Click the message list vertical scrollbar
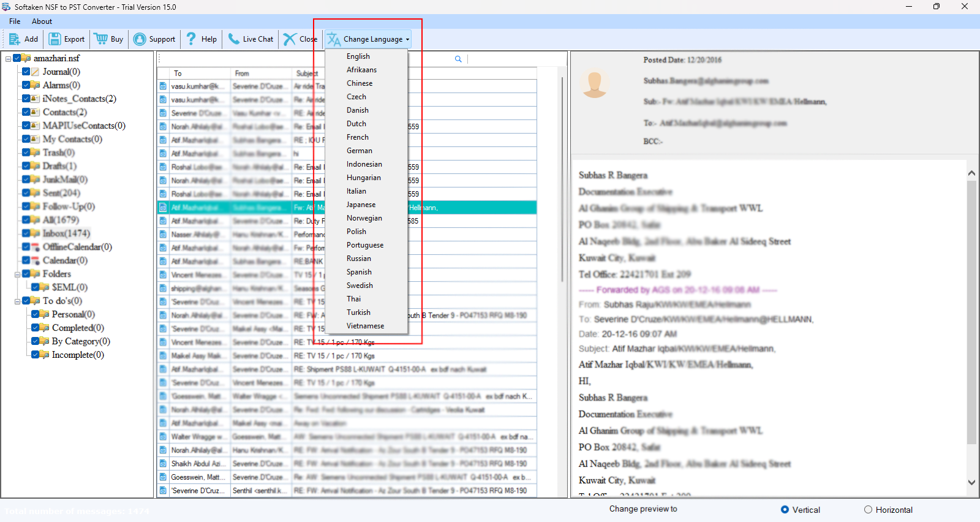The height and width of the screenshot is (522, 980). [x=562, y=179]
